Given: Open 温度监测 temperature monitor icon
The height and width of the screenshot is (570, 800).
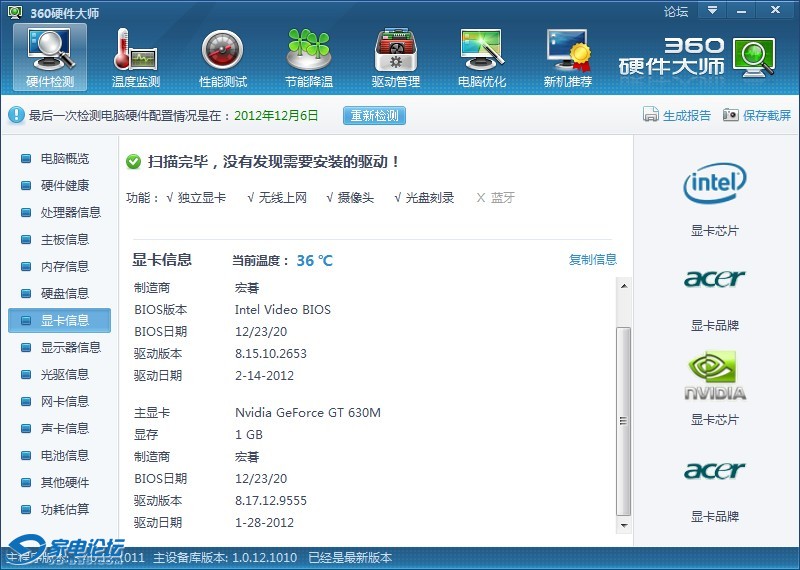Looking at the screenshot, I should [x=136, y=56].
